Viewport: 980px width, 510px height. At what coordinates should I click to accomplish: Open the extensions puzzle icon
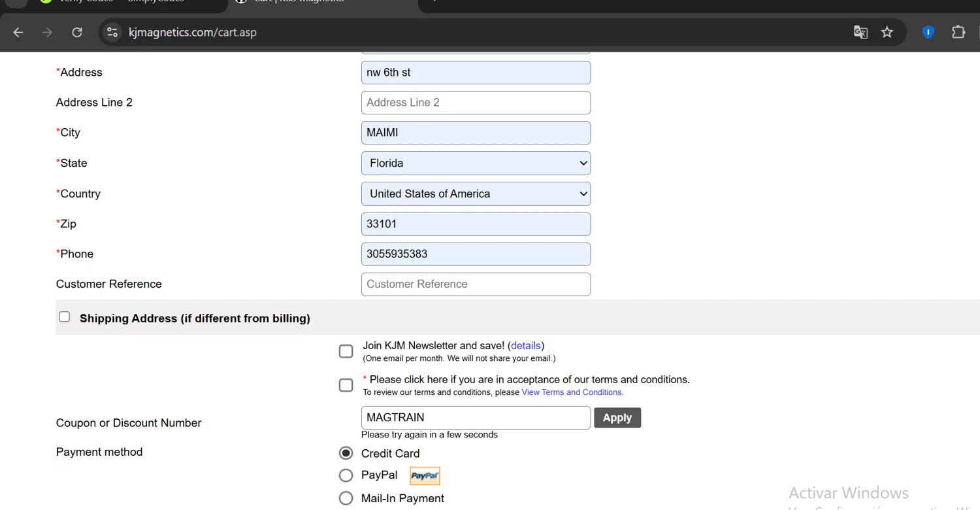958,32
